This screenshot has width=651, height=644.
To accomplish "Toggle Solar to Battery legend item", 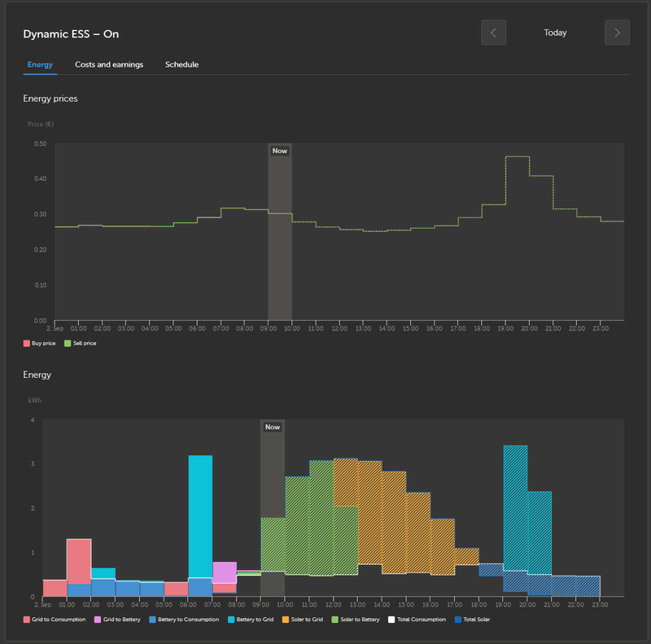I will pyautogui.click(x=356, y=619).
